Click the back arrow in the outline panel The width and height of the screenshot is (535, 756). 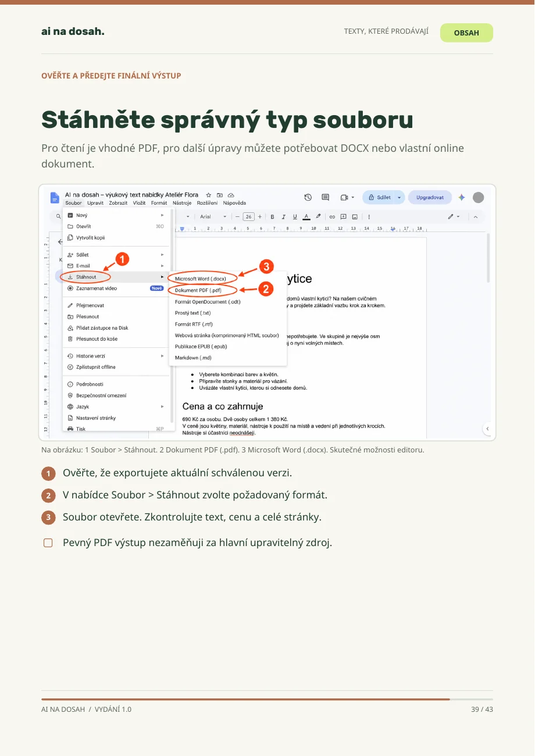[x=59, y=241]
